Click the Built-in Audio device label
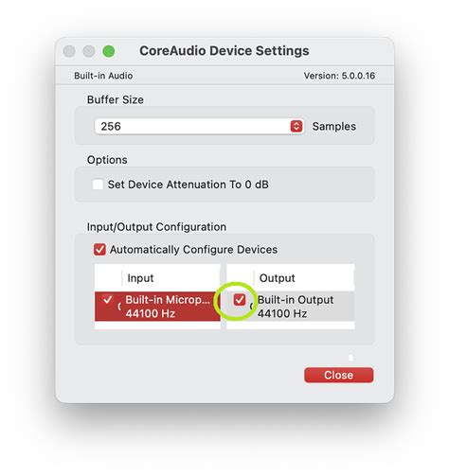 103,76
